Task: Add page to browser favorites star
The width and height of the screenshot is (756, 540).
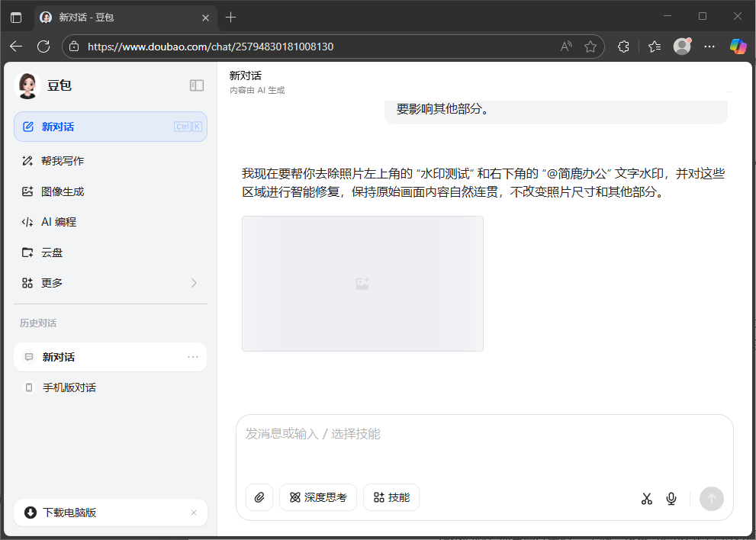Action: pos(590,47)
